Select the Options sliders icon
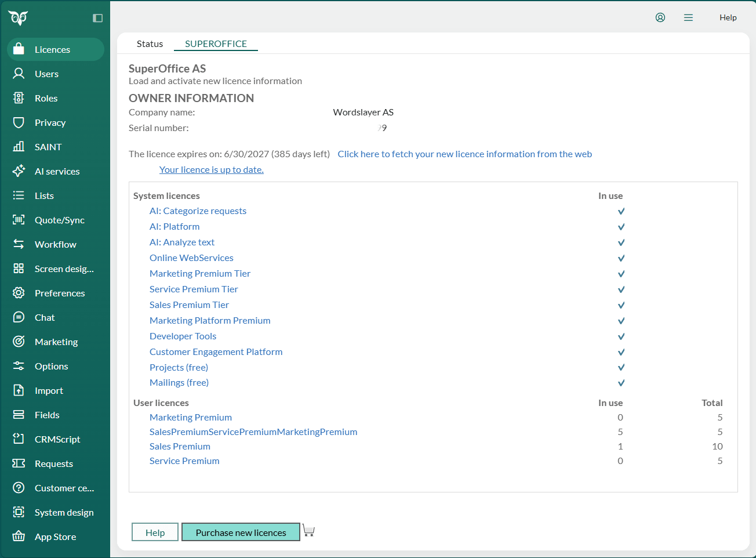The image size is (756, 558). pos(19,366)
